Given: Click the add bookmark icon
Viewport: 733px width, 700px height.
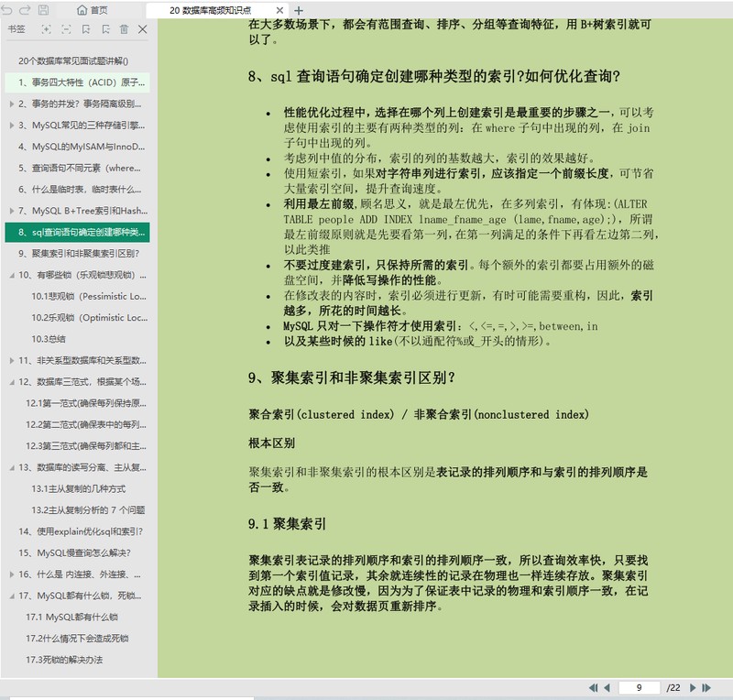Looking at the screenshot, I should pyautogui.click(x=86, y=29).
